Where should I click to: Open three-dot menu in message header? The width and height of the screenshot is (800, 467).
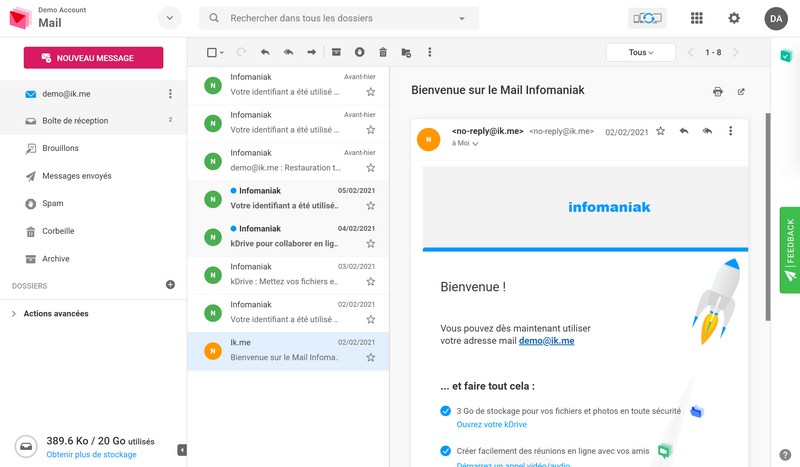[x=731, y=131]
